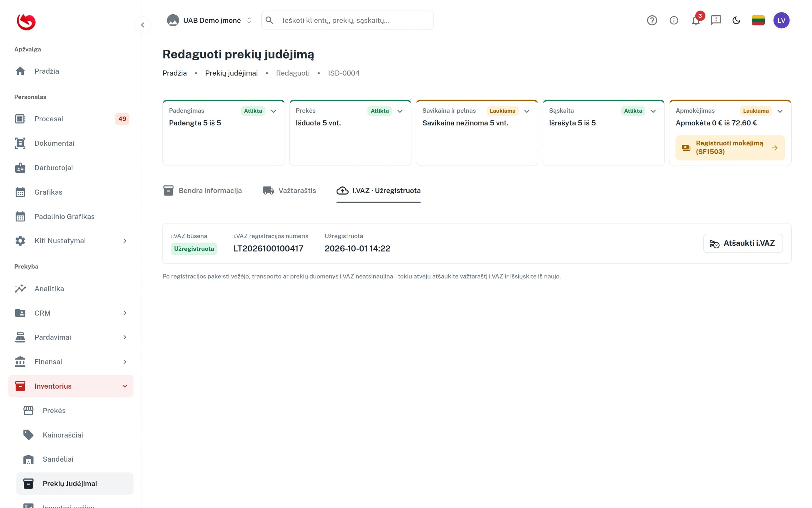Open Padalinio Grafikas sidebar item

(x=71, y=217)
